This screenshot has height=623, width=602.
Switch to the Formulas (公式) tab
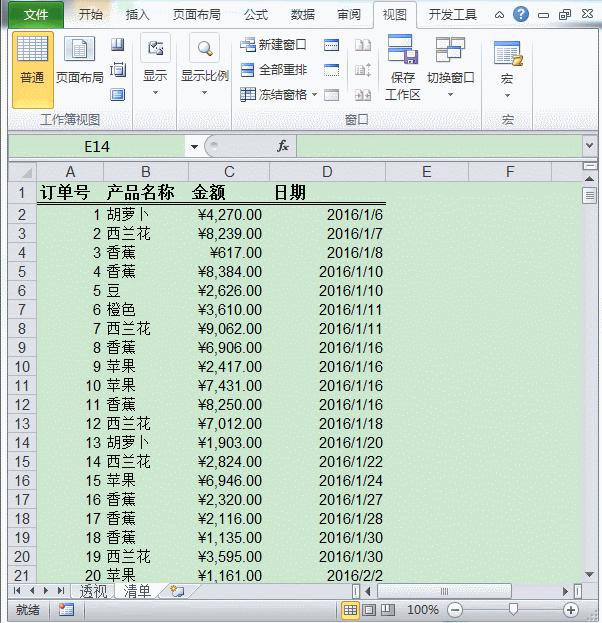pyautogui.click(x=256, y=15)
